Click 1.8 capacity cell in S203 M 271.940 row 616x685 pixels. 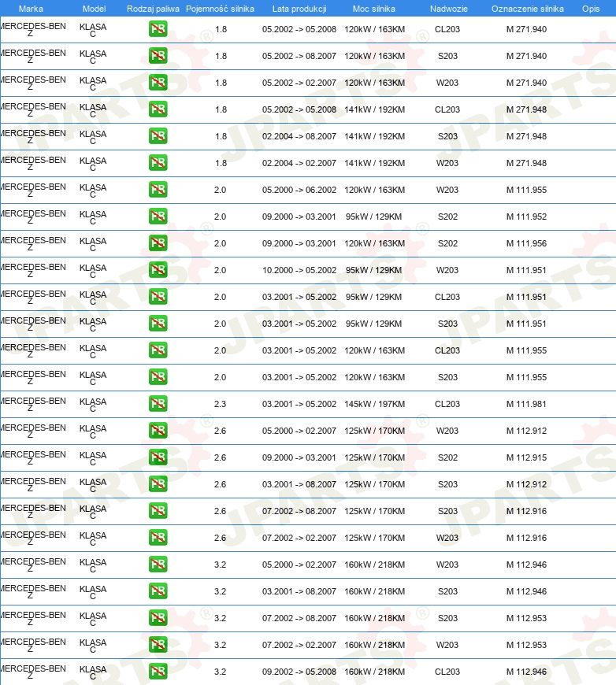[x=221, y=56]
